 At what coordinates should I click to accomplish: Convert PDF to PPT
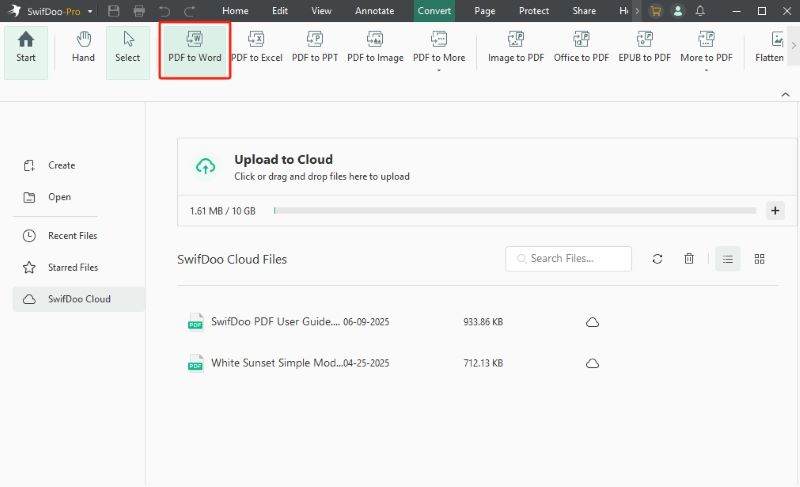coord(315,47)
